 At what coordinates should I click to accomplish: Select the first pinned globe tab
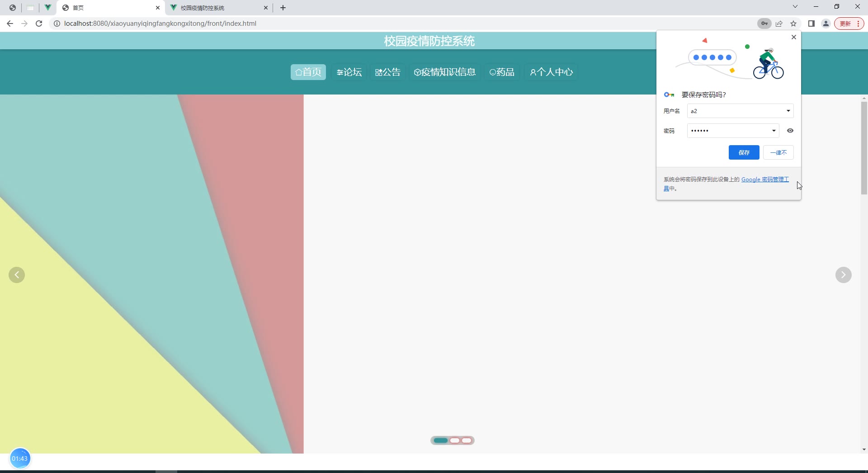13,8
